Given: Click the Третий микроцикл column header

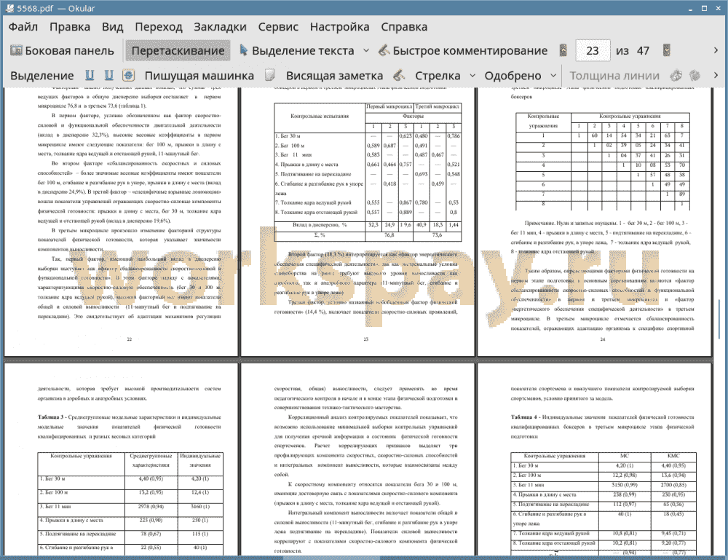Looking at the screenshot, I should coord(437,106).
